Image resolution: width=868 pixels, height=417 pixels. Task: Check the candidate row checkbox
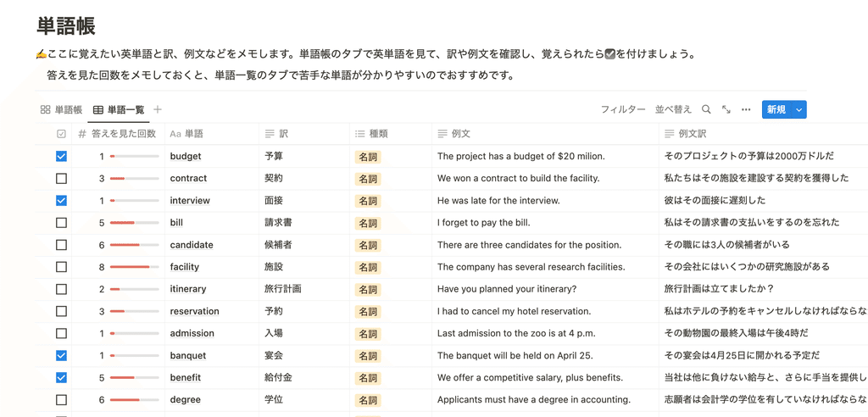pyautogui.click(x=61, y=245)
